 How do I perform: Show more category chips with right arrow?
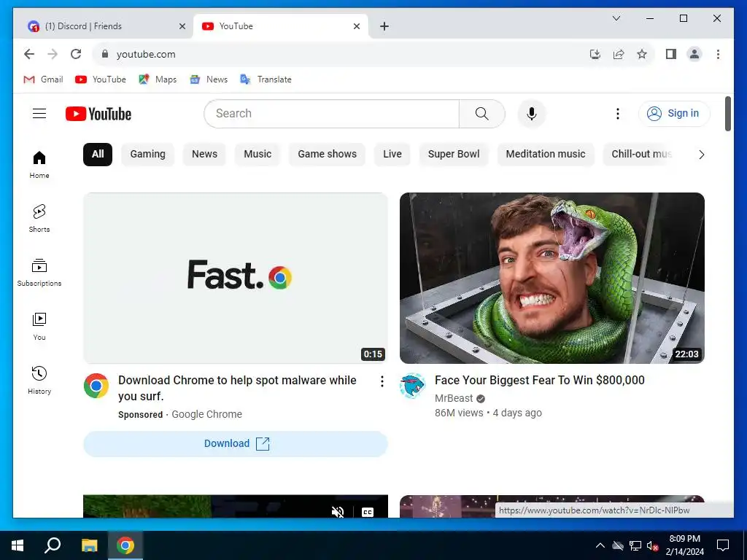coord(701,155)
